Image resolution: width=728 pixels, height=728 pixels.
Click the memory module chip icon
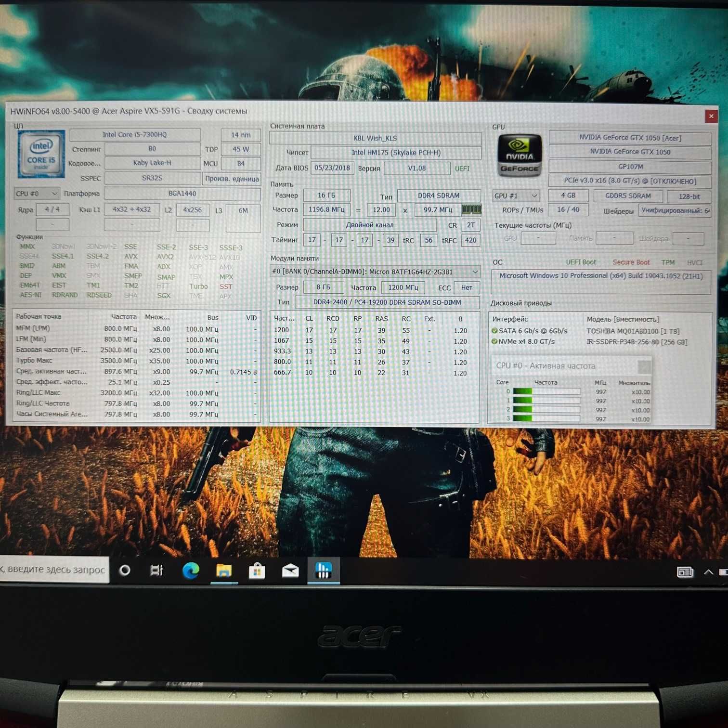click(471, 209)
